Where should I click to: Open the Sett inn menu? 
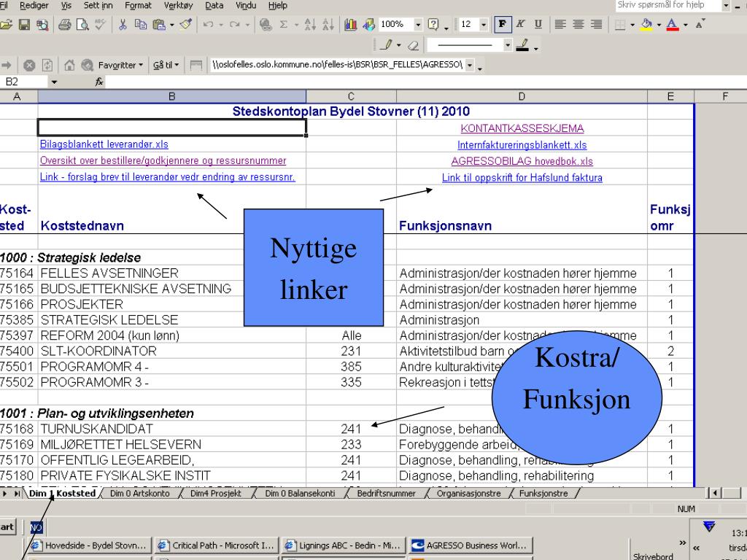coord(98,5)
